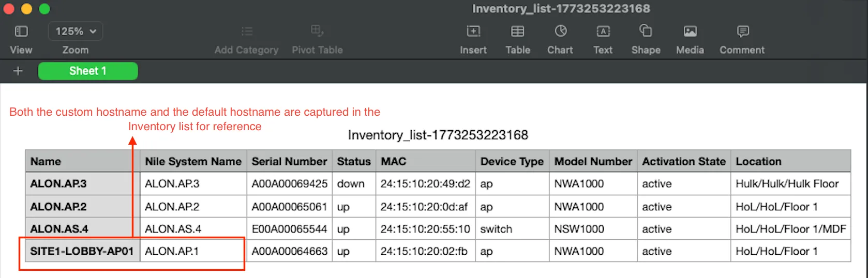The height and width of the screenshot is (278, 868).
Task: Select the 'down' status cell
Action: 354,183
